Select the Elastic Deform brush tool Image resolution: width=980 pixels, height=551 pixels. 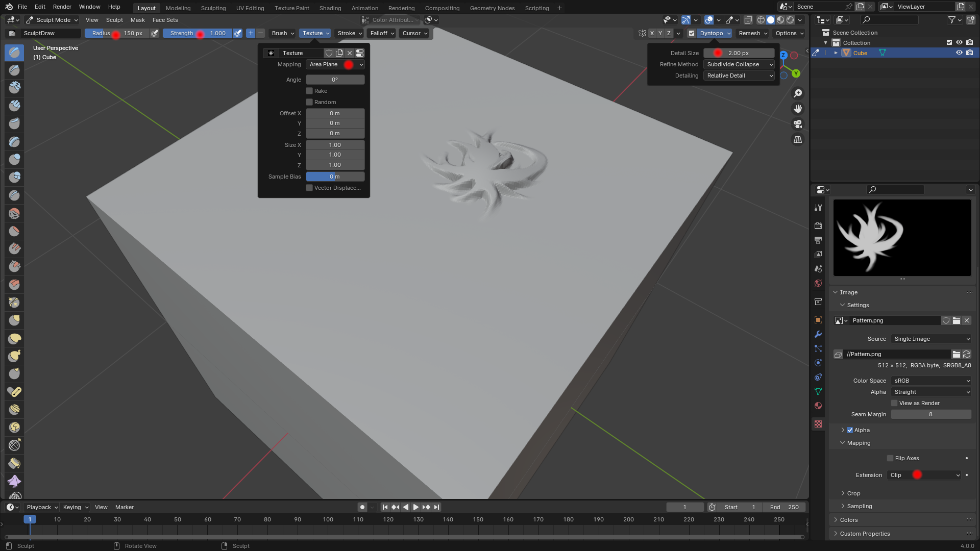point(14,338)
